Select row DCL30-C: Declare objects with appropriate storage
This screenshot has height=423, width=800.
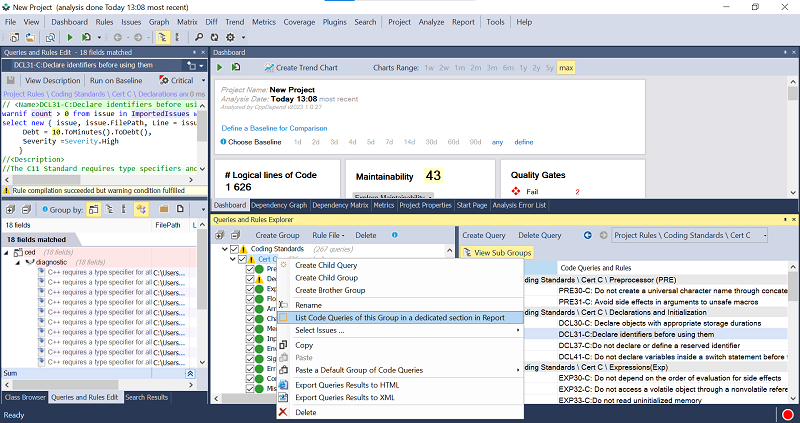[659, 323]
